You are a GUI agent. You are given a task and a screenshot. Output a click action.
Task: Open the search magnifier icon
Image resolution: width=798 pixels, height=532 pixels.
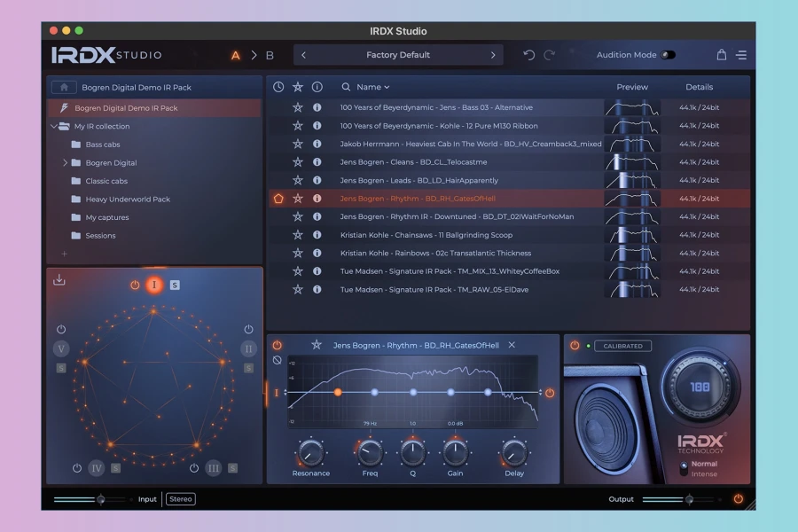(x=346, y=87)
